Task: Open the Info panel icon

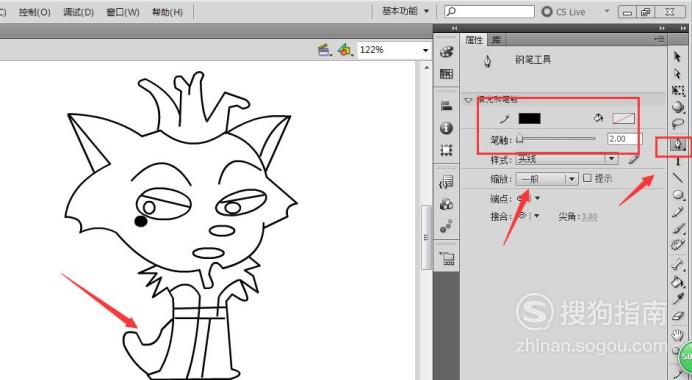Action: (x=446, y=128)
